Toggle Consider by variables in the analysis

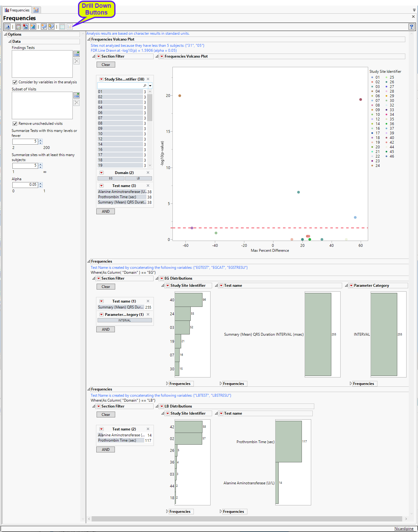[15, 82]
